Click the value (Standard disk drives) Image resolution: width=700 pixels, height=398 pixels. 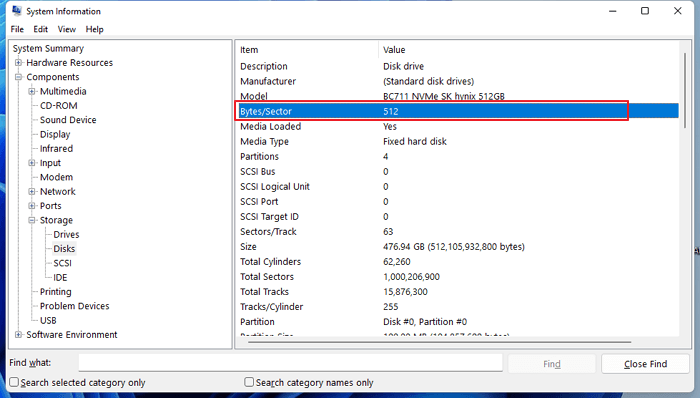pyautogui.click(x=429, y=81)
